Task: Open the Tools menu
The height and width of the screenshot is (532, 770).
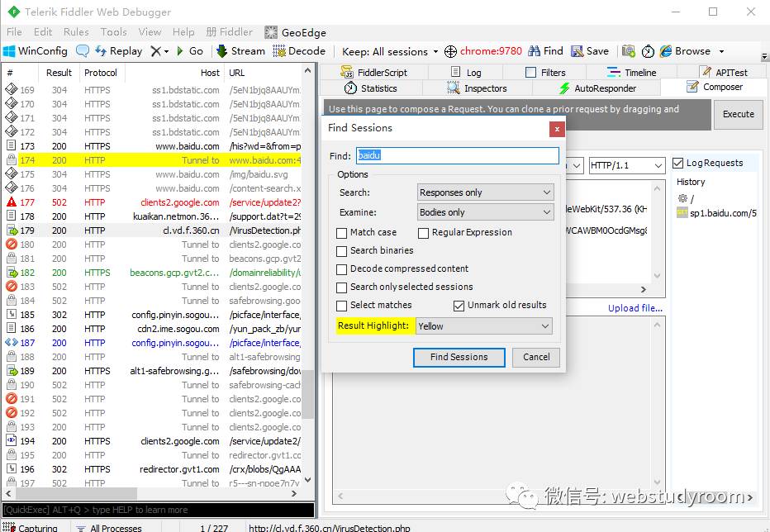Action: [113, 32]
